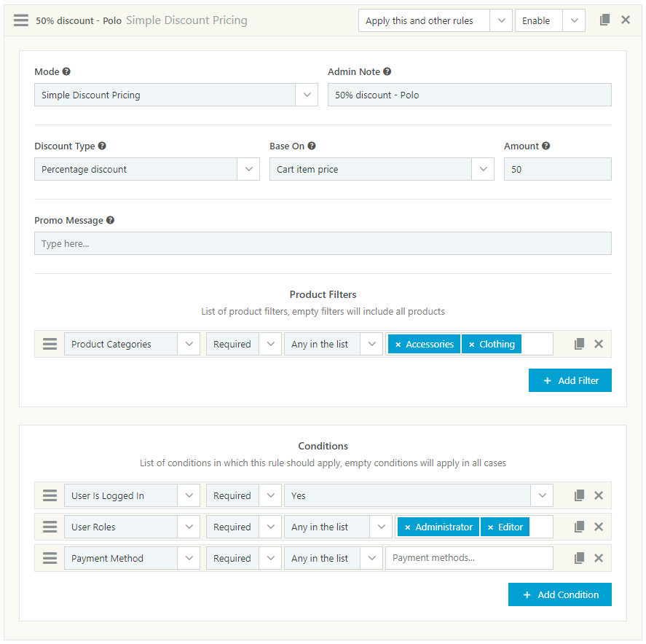Duplicate the Product Categories filter
The width and height of the screenshot is (646, 644).
580,344
